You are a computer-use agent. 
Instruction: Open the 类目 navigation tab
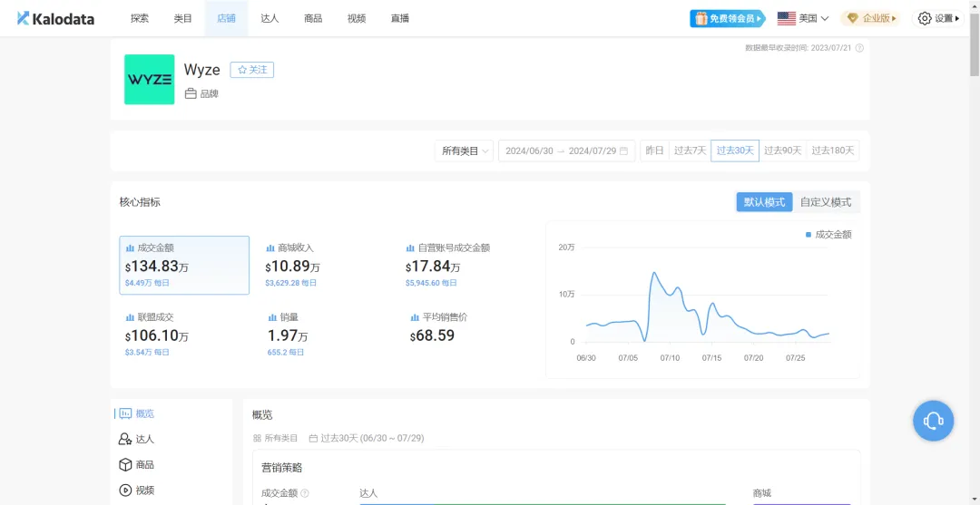(x=183, y=18)
